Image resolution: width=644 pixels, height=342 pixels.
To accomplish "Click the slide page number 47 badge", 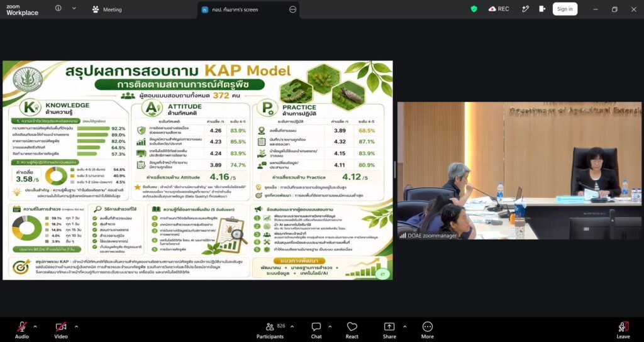I will pos(382,273).
